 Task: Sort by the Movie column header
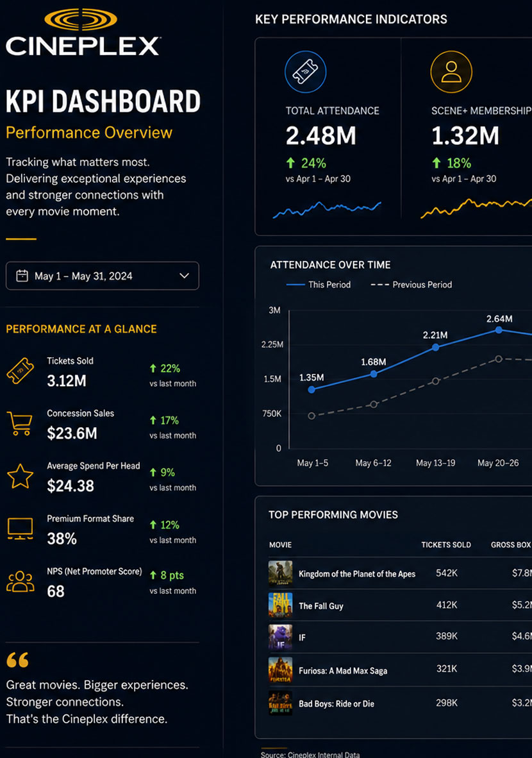280,545
